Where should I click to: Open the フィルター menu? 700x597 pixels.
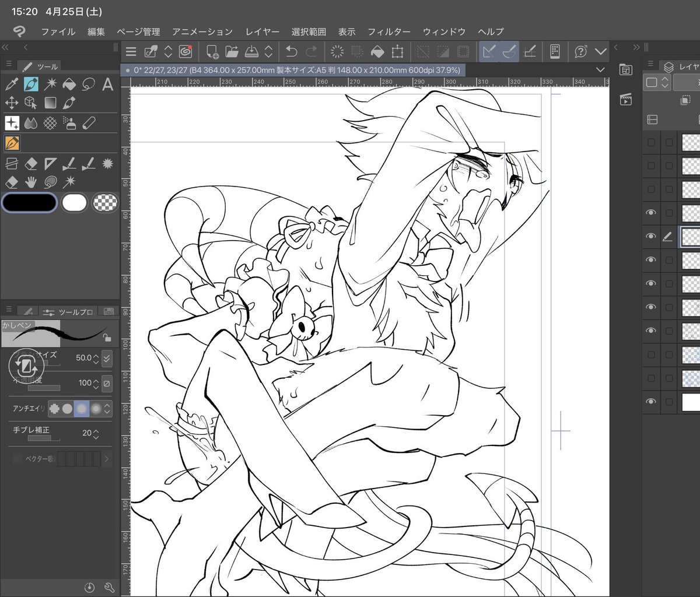click(x=389, y=31)
